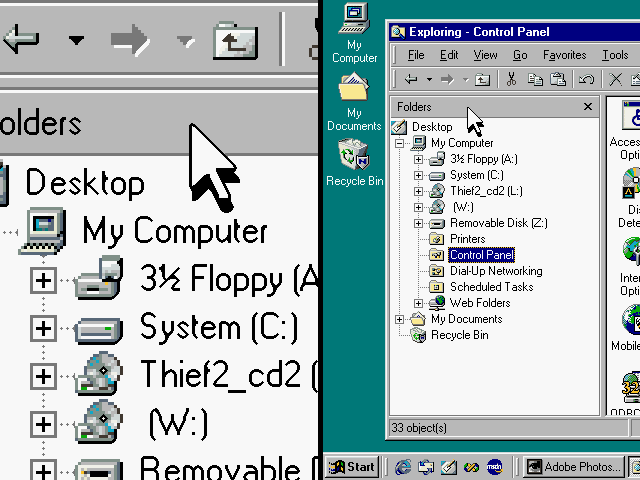This screenshot has width=640, height=480.
Task: Open the View menu in Explorer
Action: (485, 55)
